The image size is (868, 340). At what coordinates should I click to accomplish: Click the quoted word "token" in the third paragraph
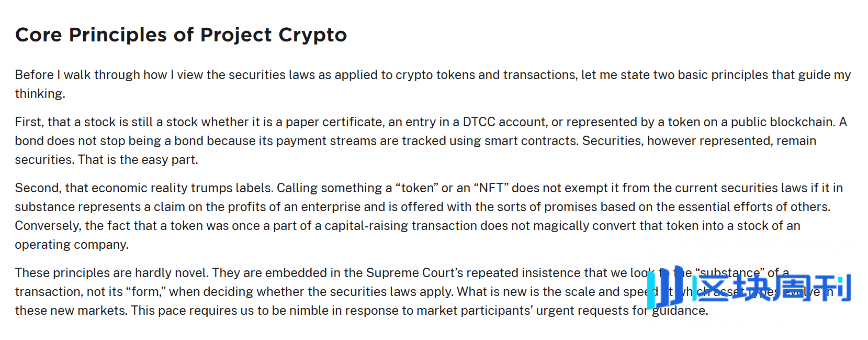point(417,188)
